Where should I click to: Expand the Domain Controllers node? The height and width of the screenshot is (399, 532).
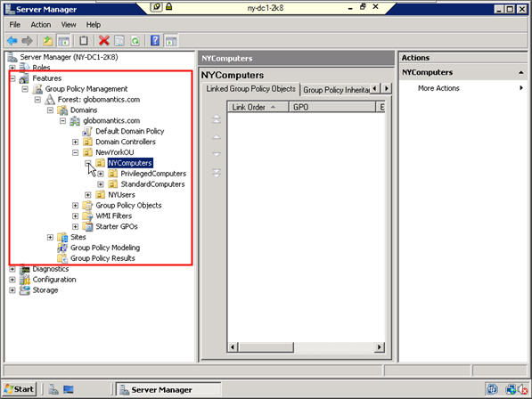coord(75,142)
